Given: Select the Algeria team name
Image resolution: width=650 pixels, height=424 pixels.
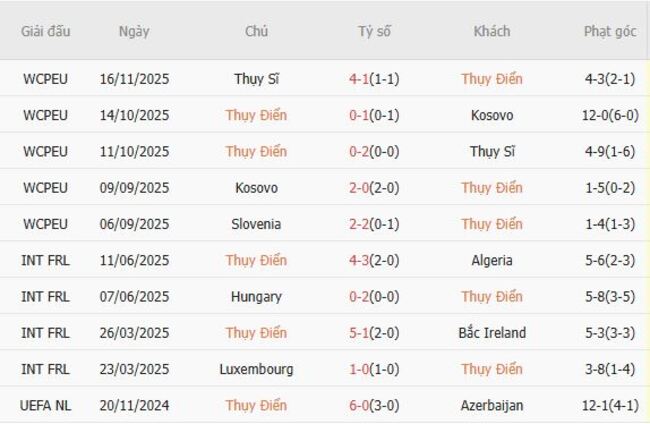Looking at the screenshot, I should (x=492, y=260).
